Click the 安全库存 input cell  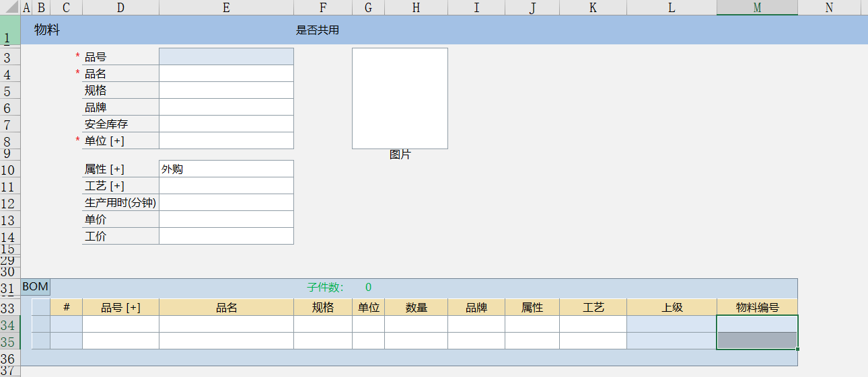coord(226,124)
